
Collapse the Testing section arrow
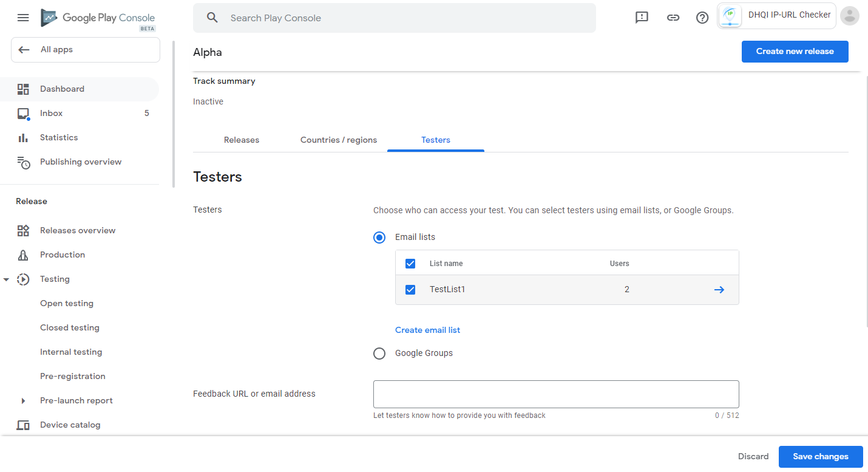coord(6,279)
